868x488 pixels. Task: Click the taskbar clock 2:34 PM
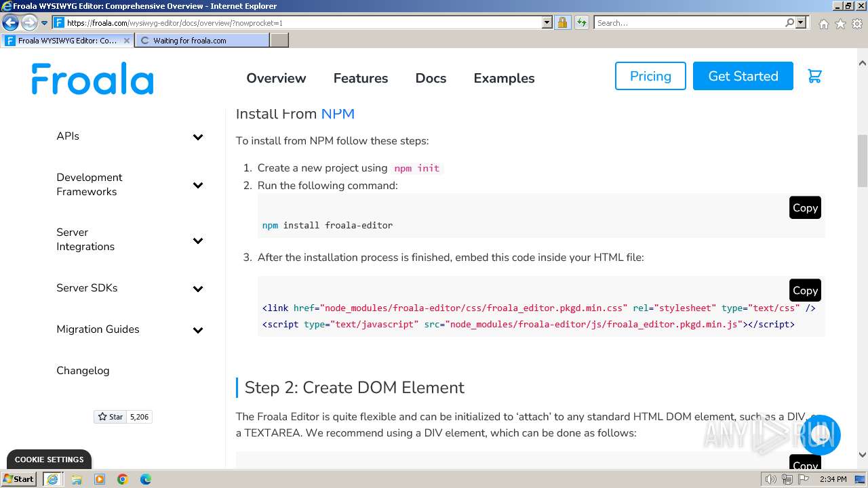pos(833,479)
